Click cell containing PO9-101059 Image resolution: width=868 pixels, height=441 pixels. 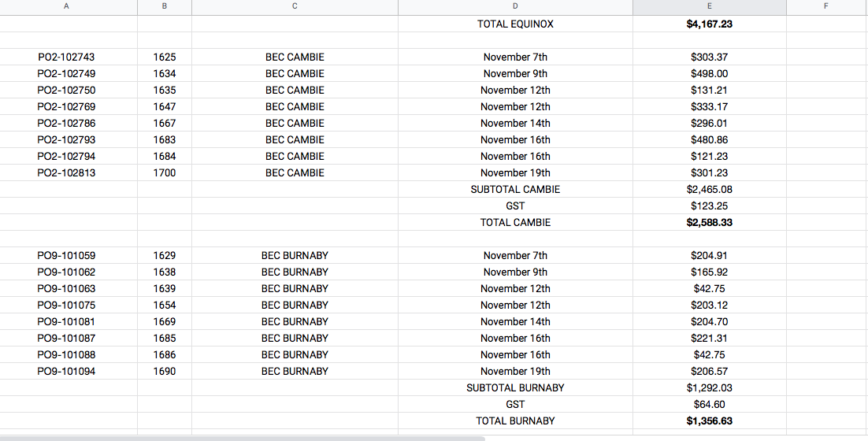tap(66, 256)
